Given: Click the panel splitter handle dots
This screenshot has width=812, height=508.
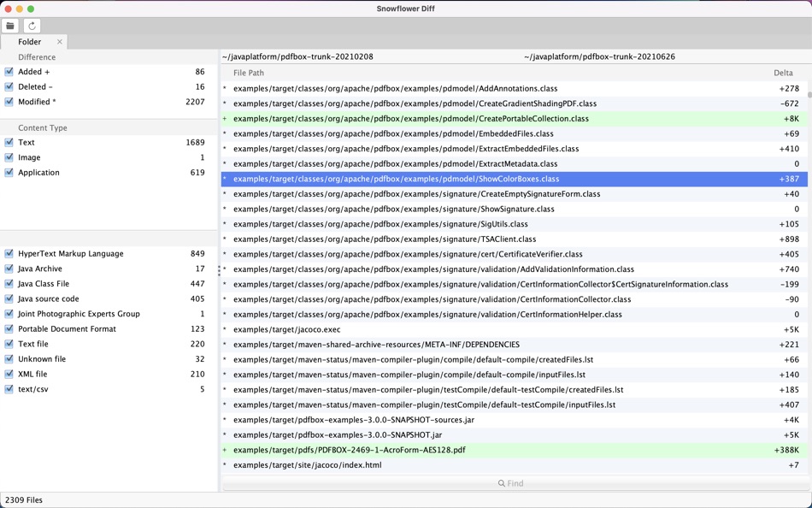Looking at the screenshot, I should [x=219, y=270].
